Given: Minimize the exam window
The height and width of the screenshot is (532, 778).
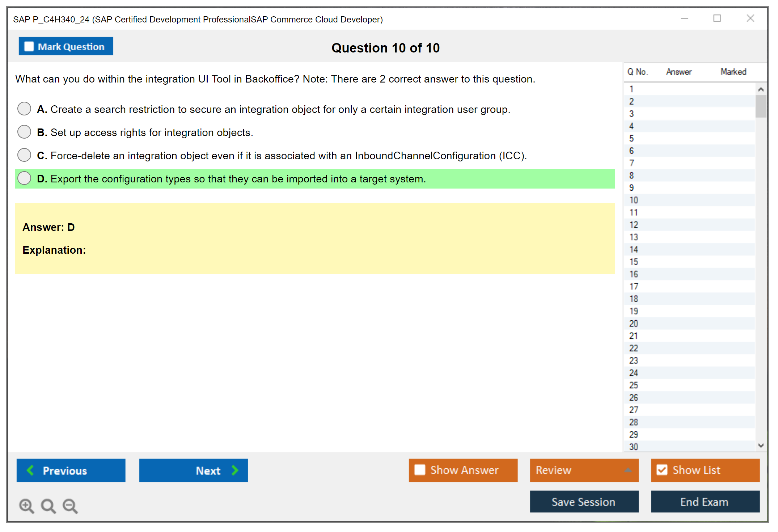Looking at the screenshot, I should click(684, 18).
